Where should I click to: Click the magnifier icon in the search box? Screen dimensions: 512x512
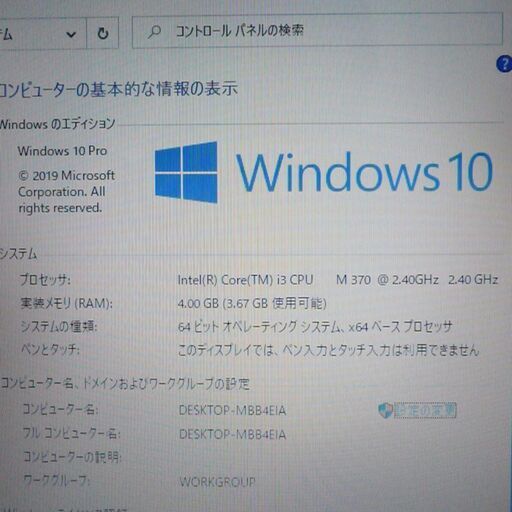click(x=154, y=32)
